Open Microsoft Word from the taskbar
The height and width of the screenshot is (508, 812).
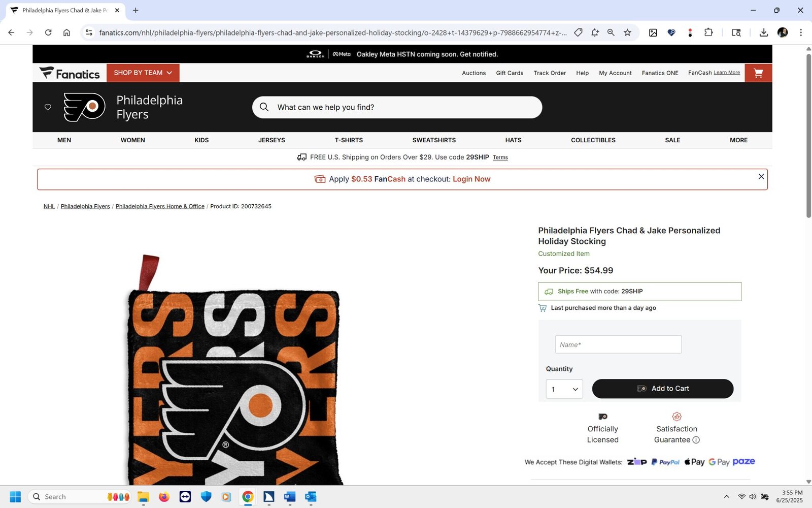click(290, 497)
